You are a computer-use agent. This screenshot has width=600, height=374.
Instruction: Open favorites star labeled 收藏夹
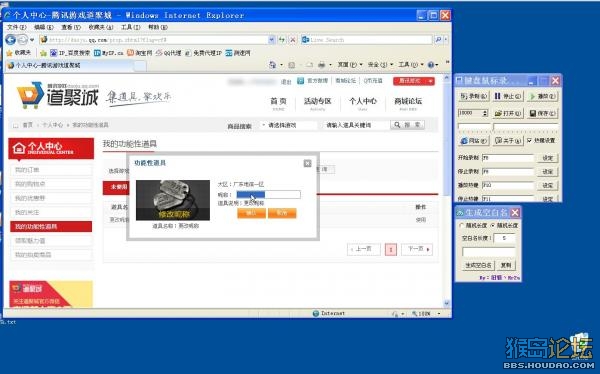[x=19, y=53]
